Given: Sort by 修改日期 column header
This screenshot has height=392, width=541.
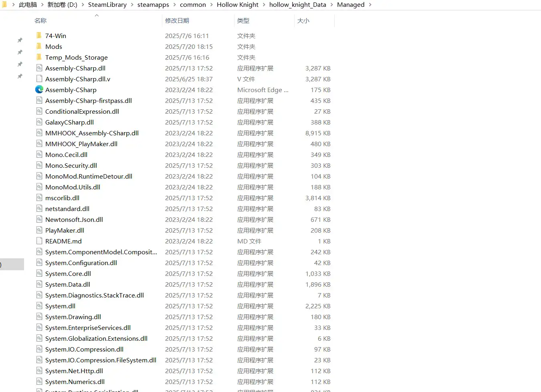Looking at the screenshot, I should [x=177, y=20].
